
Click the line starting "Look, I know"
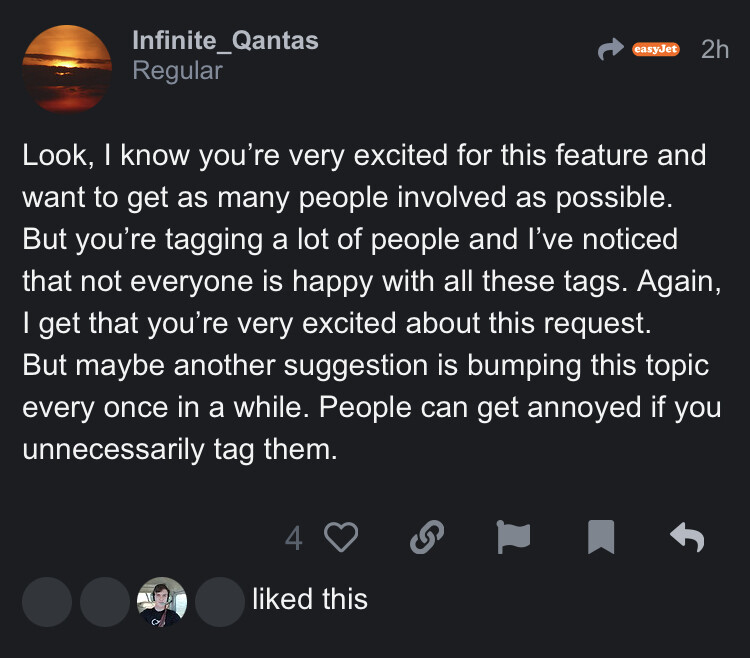(364, 157)
